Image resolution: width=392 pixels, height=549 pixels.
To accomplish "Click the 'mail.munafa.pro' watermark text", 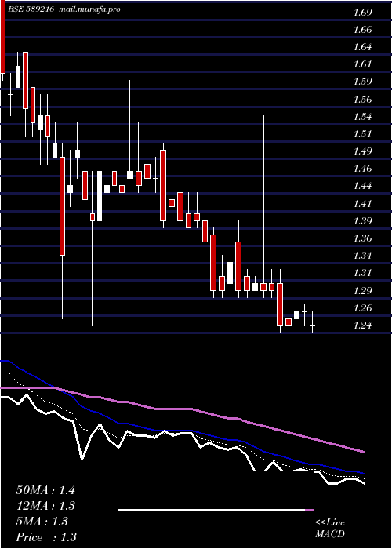I will click(89, 9).
